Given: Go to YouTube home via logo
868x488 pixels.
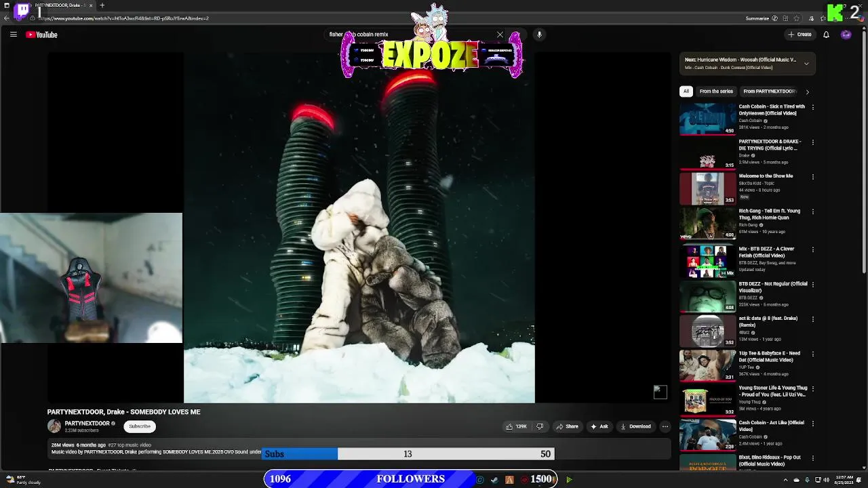Looking at the screenshot, I should (x=41, y=35).
